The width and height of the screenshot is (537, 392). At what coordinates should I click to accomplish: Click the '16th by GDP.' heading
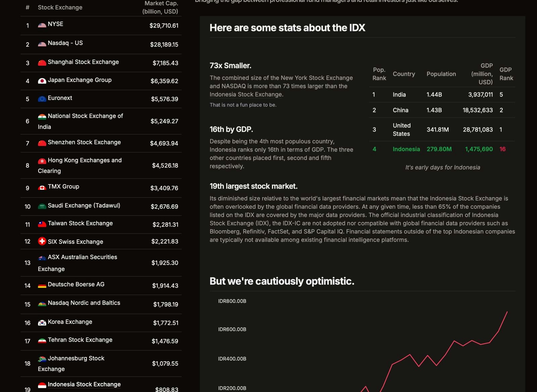click(x=231, y=129)
